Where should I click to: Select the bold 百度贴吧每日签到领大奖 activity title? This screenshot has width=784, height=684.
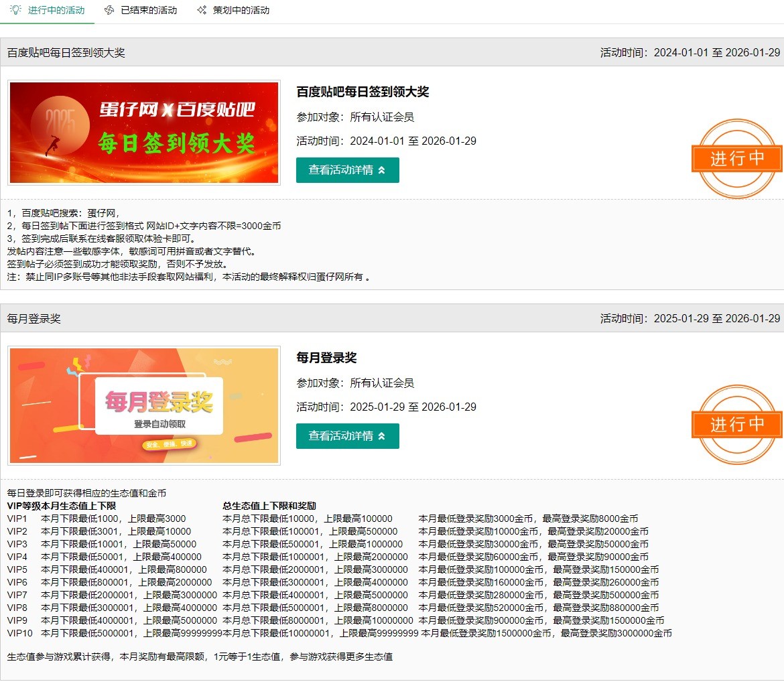pos(363,92)
